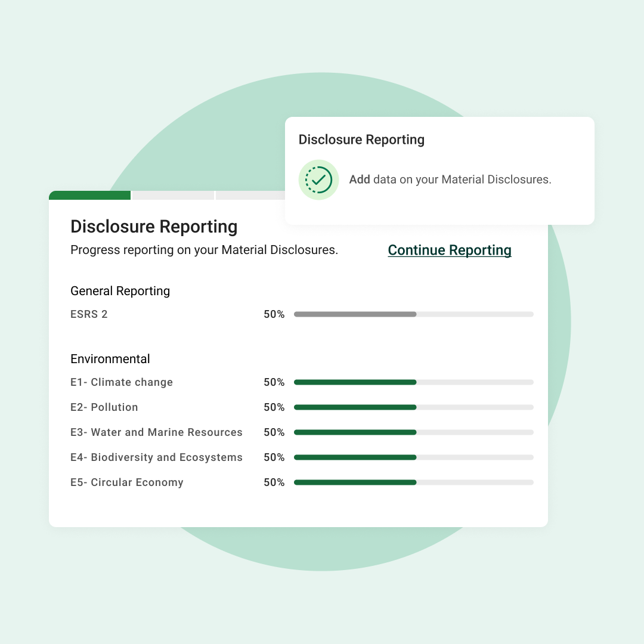Select the E4- Biodiversity and Ecosystems bar

click(413, 457)
